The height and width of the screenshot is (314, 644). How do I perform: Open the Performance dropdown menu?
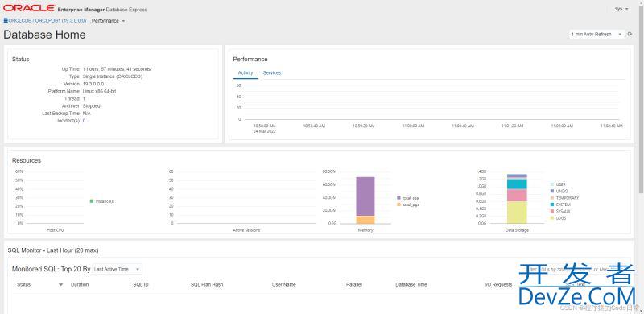[108, 21]
